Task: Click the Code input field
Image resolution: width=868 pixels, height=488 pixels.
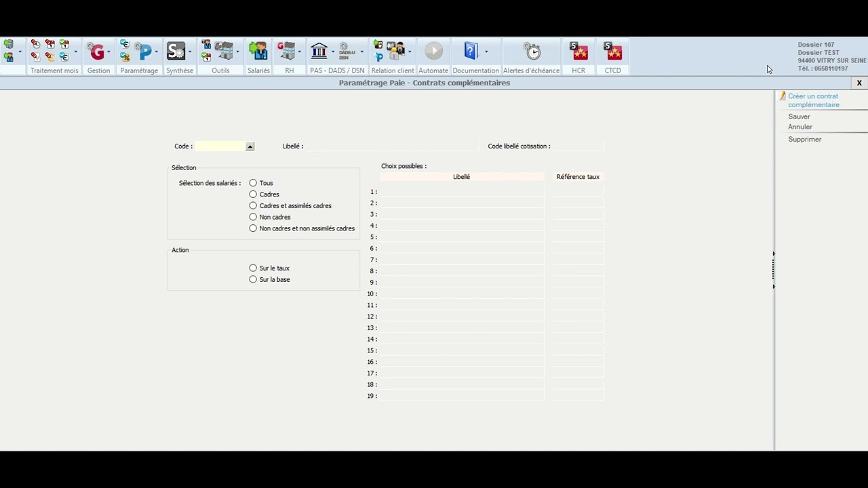Action: pos(220,146)
